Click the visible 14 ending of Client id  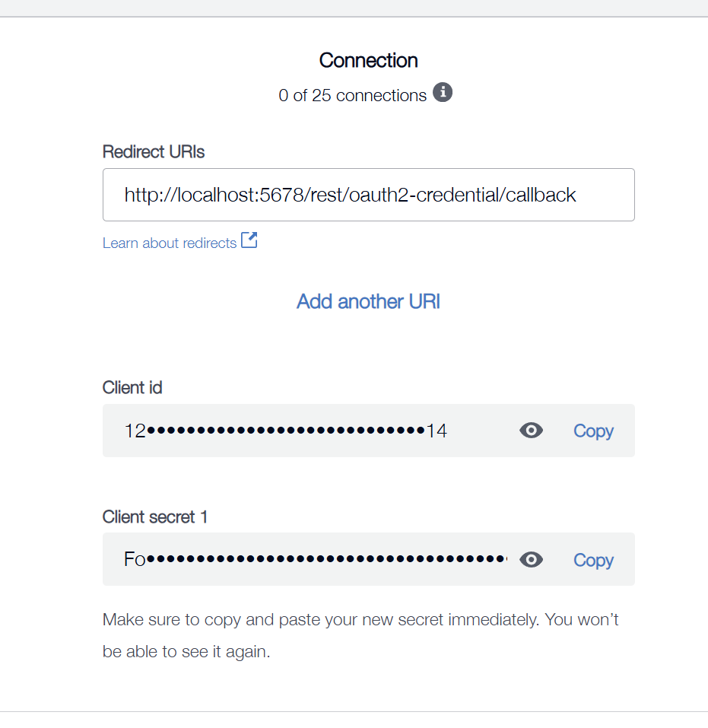click(437, 431)
